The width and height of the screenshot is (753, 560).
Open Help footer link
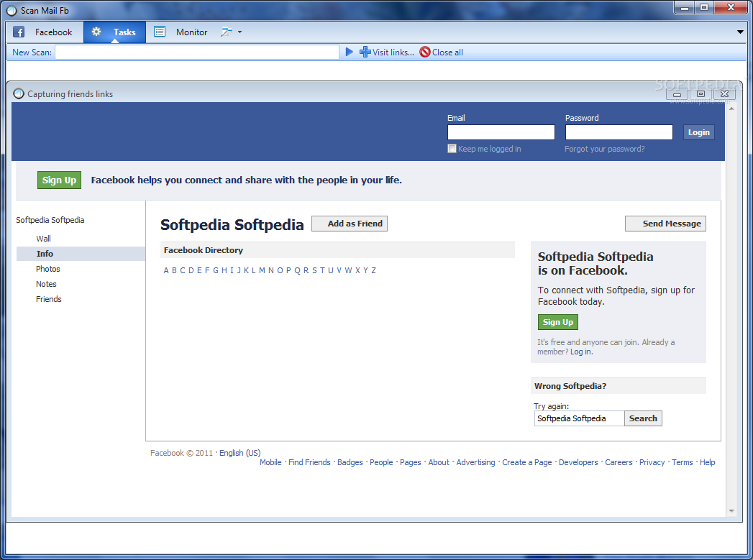point(708,462)
